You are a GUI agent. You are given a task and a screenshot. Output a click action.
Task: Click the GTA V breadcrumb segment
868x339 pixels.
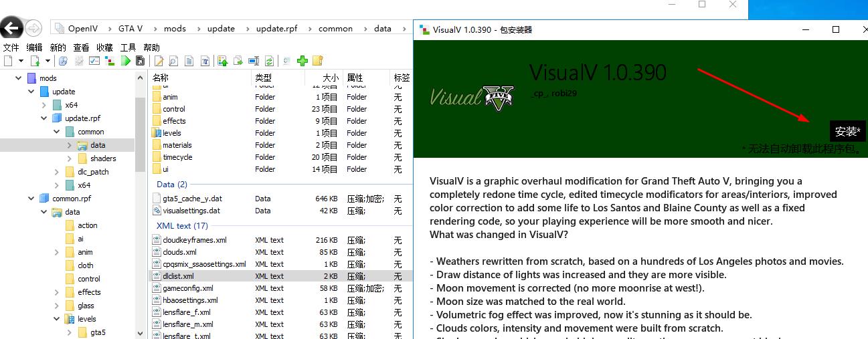pyautogui.click(x=131, y=29)
